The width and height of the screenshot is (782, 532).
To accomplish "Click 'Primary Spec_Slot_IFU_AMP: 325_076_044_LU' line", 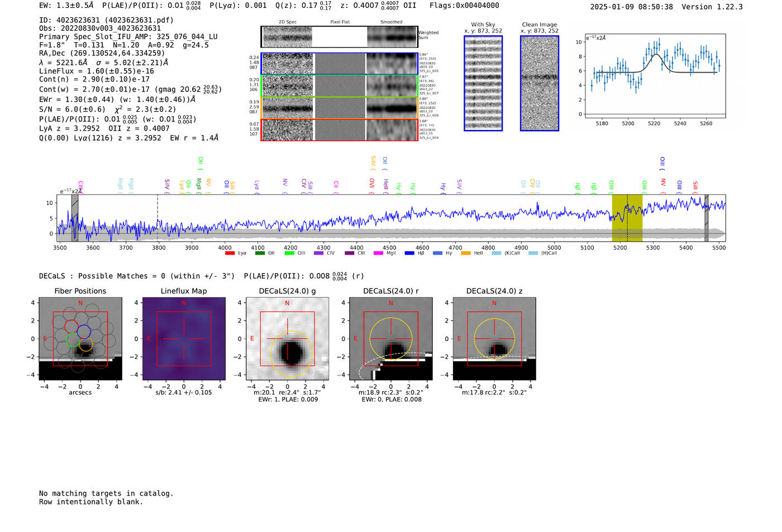I will (x=128, y=37).
